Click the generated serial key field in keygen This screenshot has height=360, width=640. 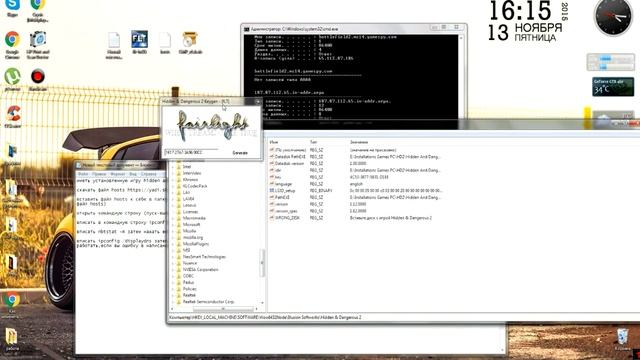[192, 152]
